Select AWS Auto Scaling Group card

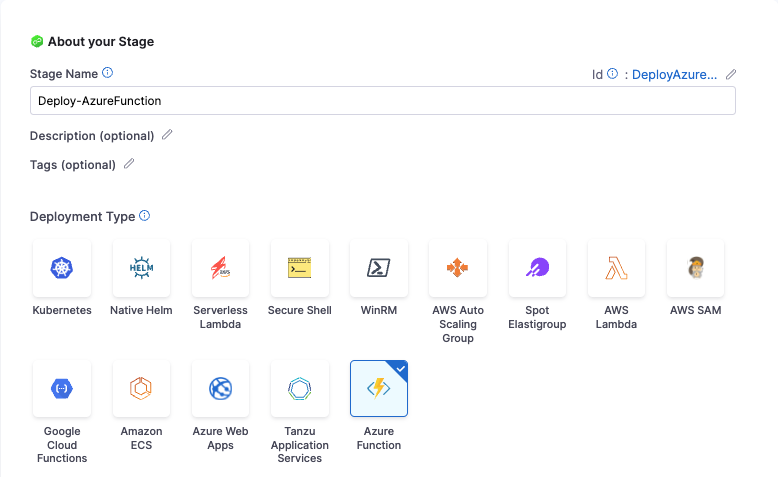coord(458,268)
